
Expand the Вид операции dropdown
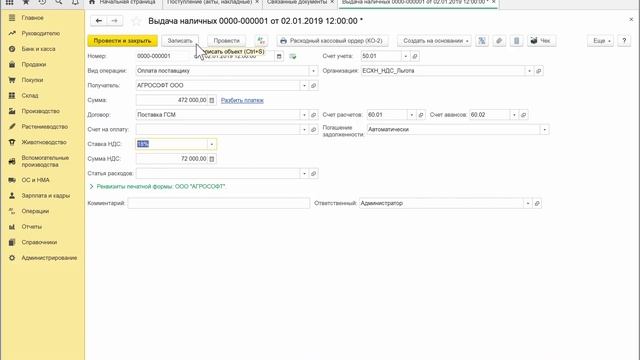coord(313,71)
